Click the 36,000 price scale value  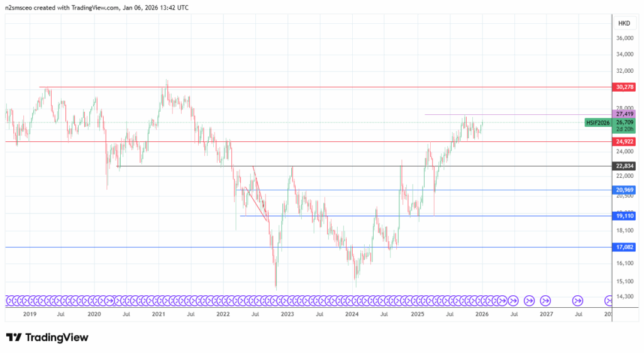point(625,38)
